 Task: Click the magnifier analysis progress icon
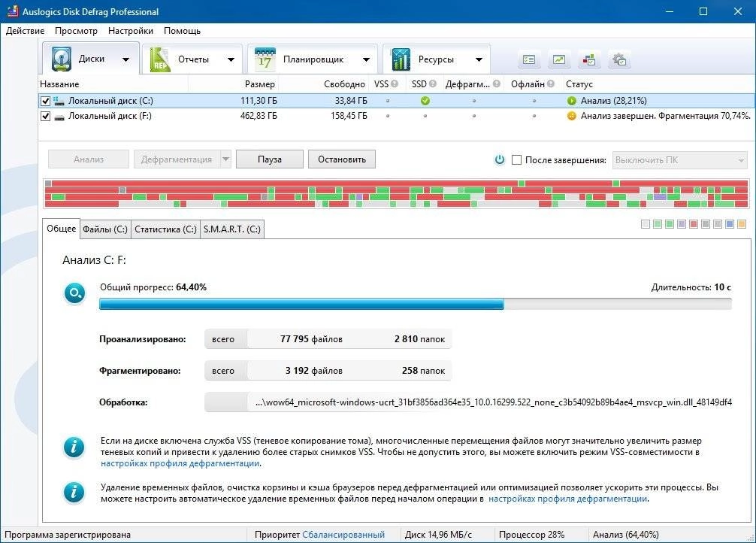click(x=74, y=293)
